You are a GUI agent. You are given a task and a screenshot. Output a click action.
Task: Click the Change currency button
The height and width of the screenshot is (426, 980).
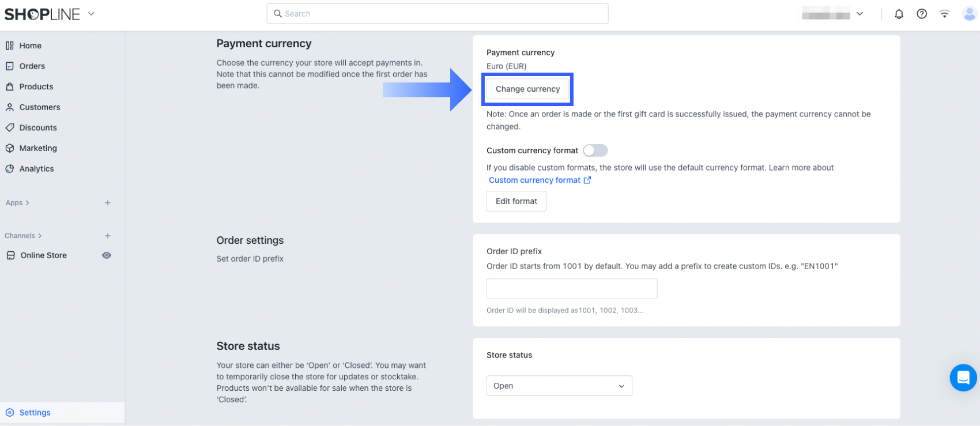coord(527,89)
